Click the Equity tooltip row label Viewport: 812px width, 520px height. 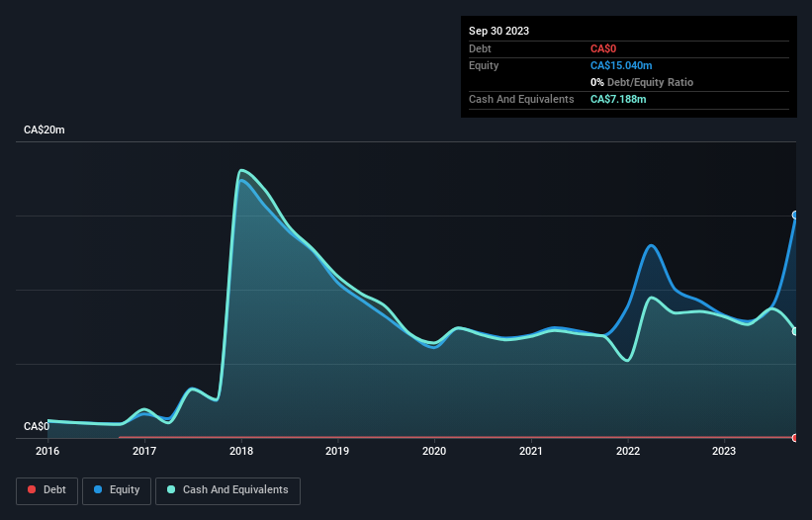tap(484, 65)
